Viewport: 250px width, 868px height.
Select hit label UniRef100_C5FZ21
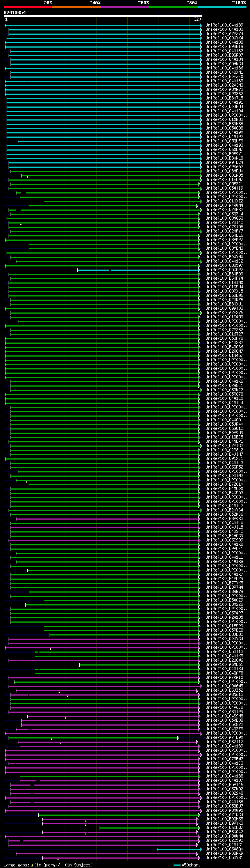pyautogui.click(x=224, y=184)
